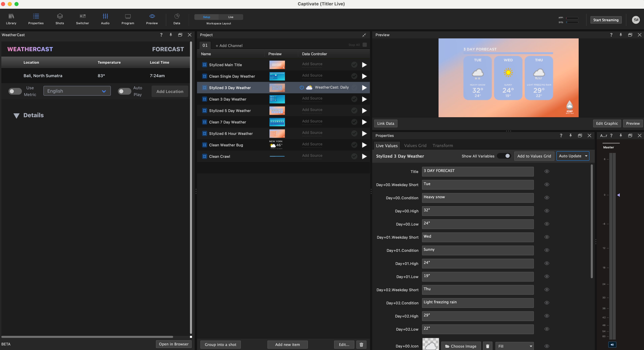
Task: Click the Add Location button
Action: (x=170, y=91)
